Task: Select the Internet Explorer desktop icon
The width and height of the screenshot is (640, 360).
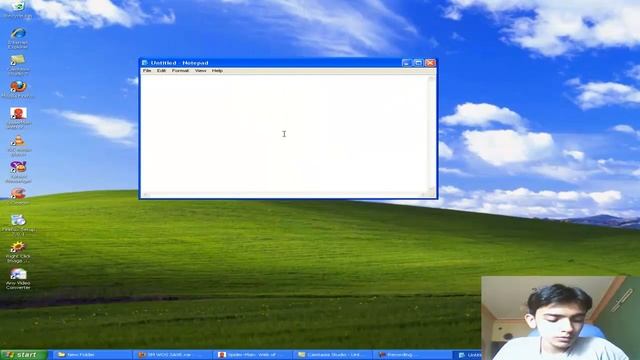Action: point(18,38)
